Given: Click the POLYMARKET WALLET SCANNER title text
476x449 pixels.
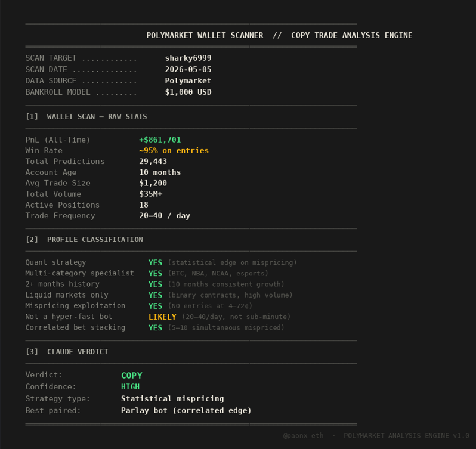Looking at the screenshot, I should [x=205, y=36].
